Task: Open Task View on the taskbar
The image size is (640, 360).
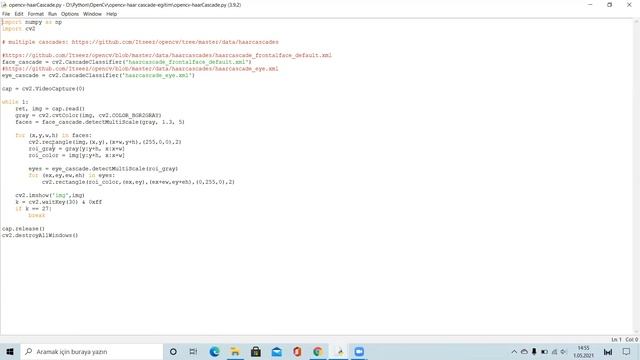Action: point(193,351)
